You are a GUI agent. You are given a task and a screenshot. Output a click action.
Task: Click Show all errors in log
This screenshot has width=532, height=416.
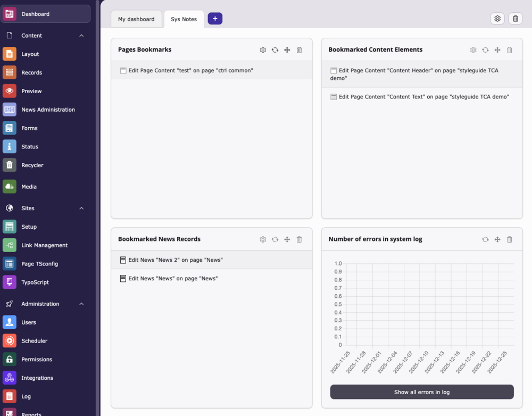[x=422, y=392]
